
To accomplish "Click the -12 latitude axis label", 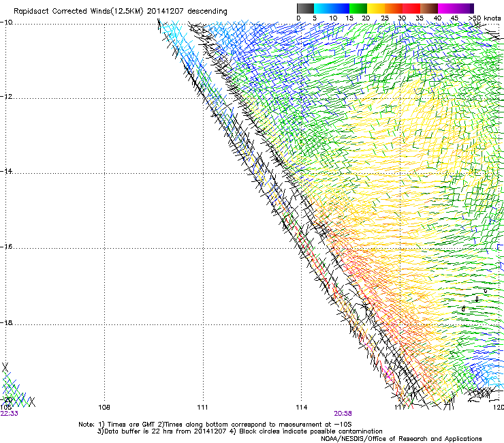I will (x=6, y=97).
